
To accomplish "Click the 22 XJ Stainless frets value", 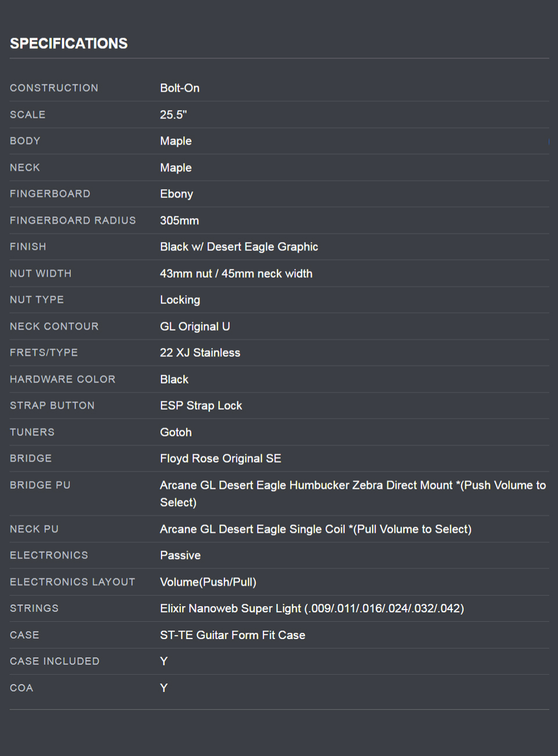I will tap(200, 352).
